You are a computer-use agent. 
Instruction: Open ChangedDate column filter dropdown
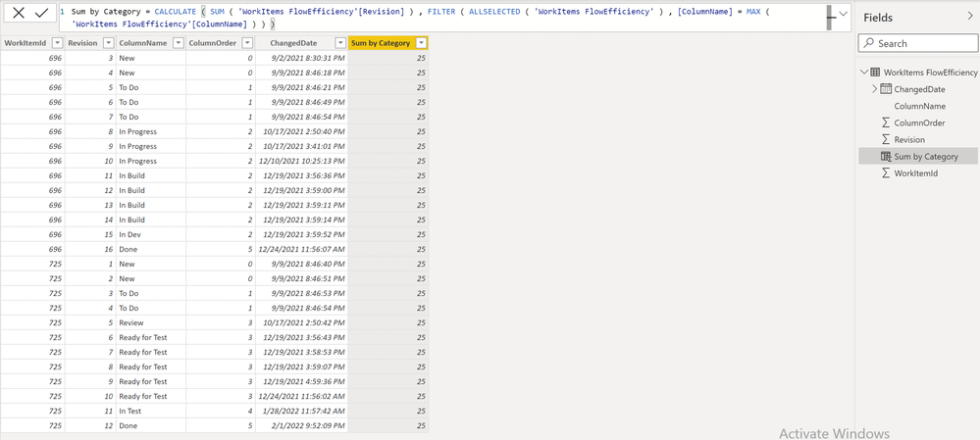tap(340, 43)
